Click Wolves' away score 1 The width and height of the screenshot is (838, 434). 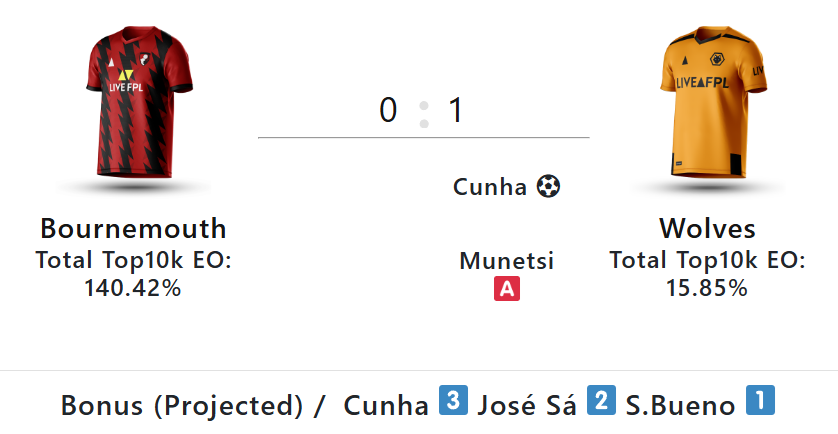[456, 110]
